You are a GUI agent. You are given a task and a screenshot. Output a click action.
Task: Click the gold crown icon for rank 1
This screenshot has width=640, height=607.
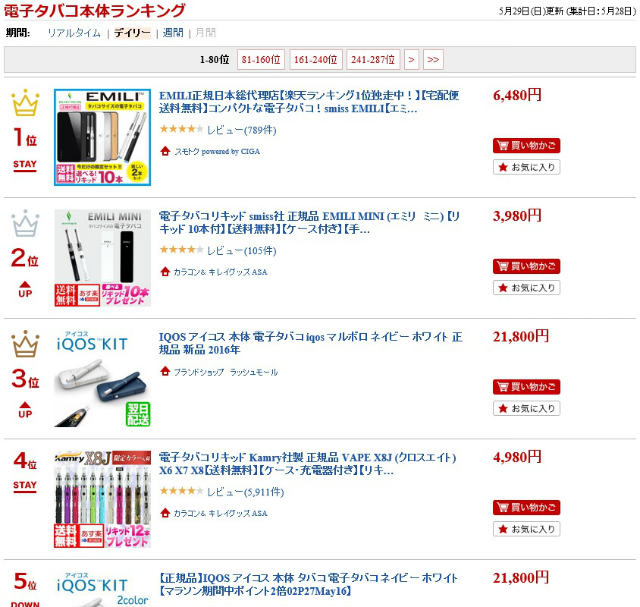(25, 102)
